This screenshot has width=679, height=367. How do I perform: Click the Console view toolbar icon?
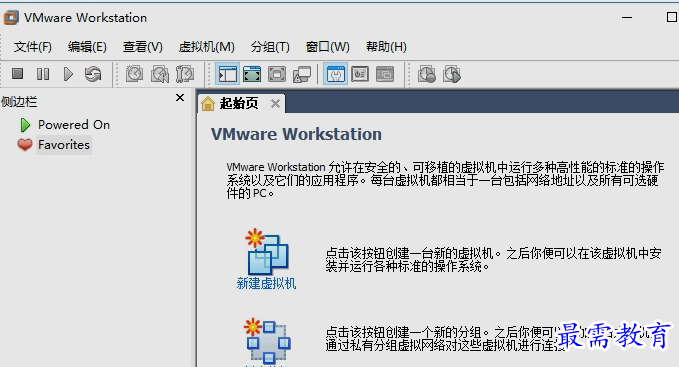click(385, 74)
